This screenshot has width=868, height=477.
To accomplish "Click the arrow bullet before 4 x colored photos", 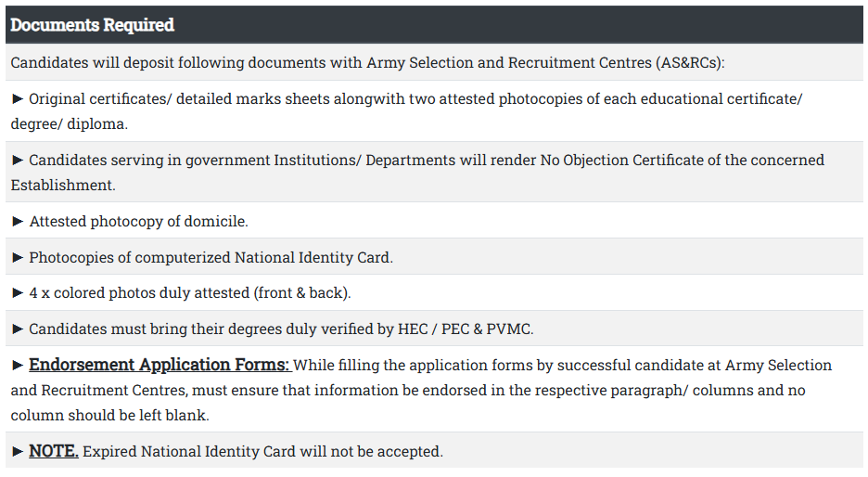I will point(18,292).
